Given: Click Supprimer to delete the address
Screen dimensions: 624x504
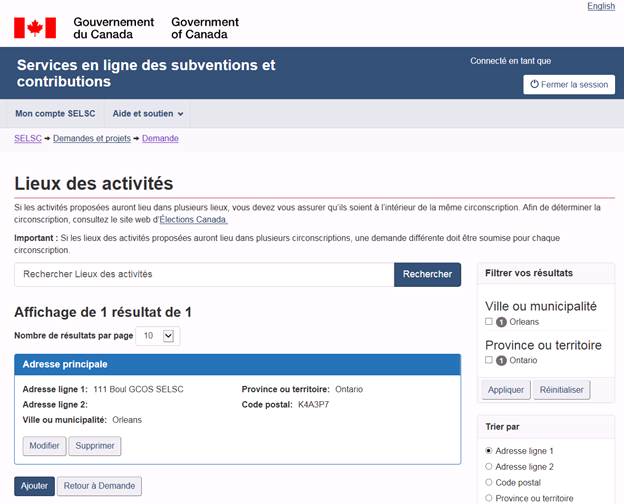Looking at the screenshot, I should pos(96,446).
